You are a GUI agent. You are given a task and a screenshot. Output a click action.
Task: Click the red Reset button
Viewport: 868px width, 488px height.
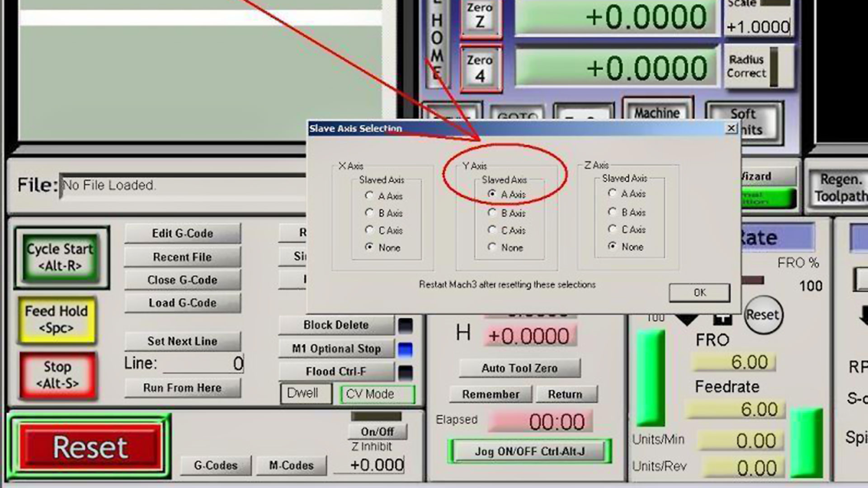pyautogui.click(x=90, y=447)
